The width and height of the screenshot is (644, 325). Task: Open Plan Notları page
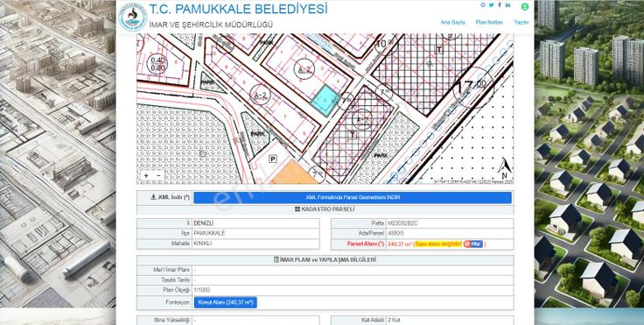489,22
